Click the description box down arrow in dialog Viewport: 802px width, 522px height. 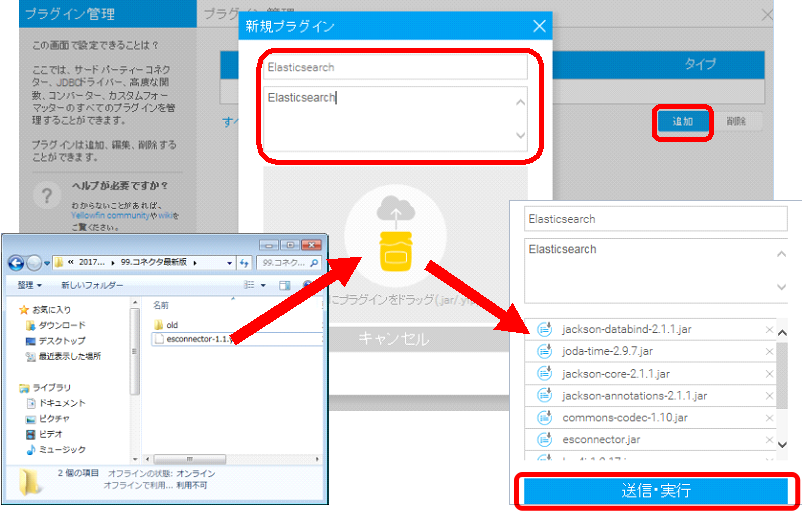click(520, 135)
